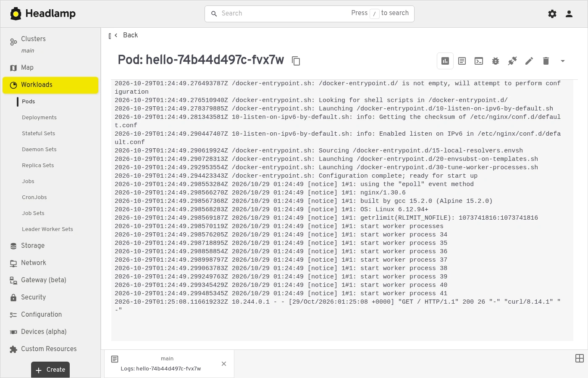Show logs icon in pod toolbar
588x378 pixels.
462,61
